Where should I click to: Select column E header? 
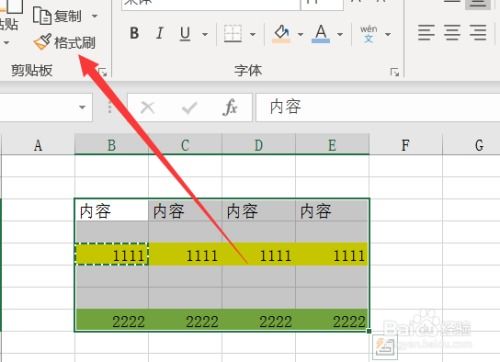coord(332,145)
